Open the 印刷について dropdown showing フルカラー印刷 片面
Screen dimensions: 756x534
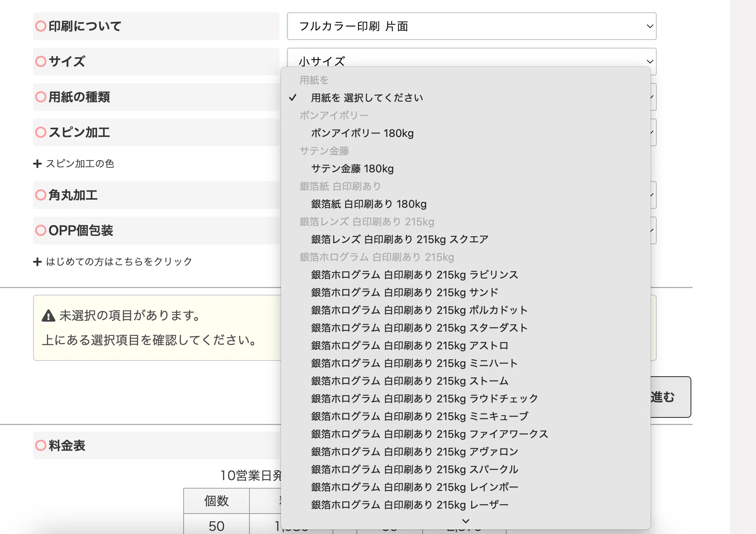point(472,26)
